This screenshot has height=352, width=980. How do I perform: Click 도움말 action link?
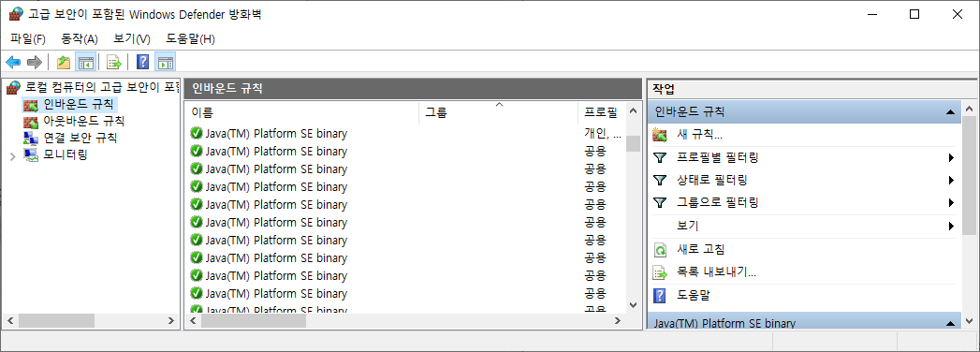point(694,295)
